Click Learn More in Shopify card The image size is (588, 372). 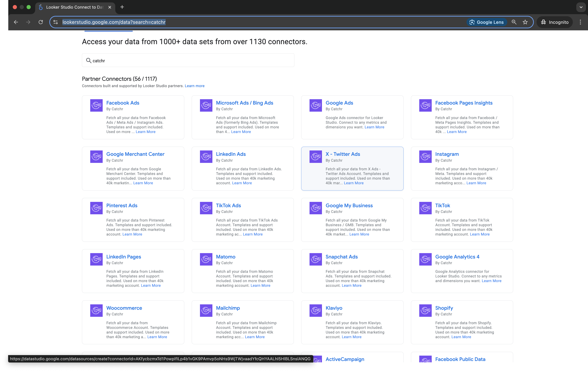click(461, 337)
